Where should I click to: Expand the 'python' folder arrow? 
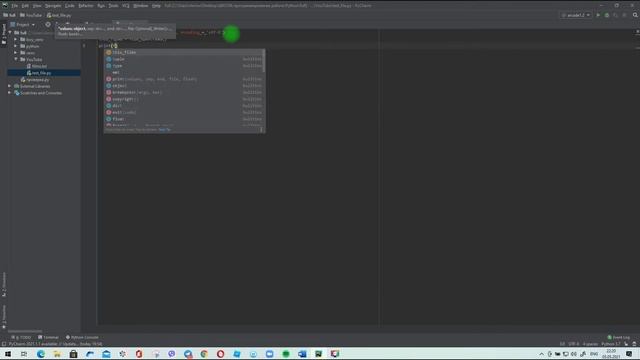(x=16, y=46)
